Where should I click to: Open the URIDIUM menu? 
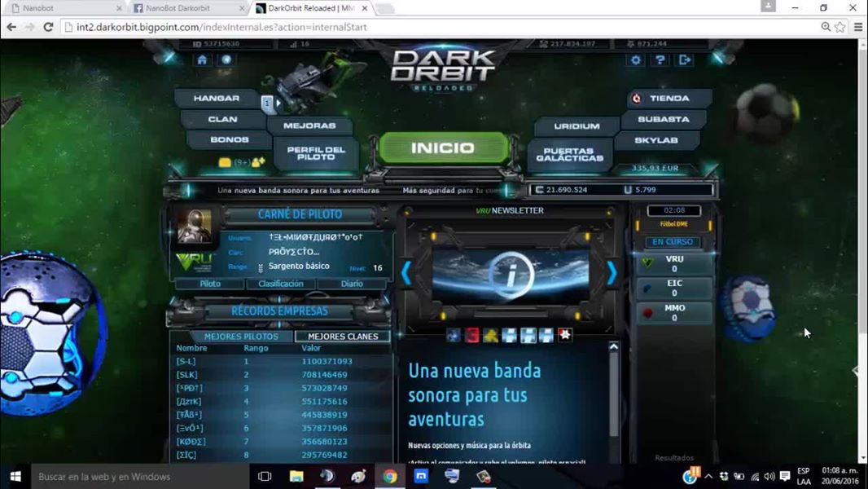click(x=576, y=126)
